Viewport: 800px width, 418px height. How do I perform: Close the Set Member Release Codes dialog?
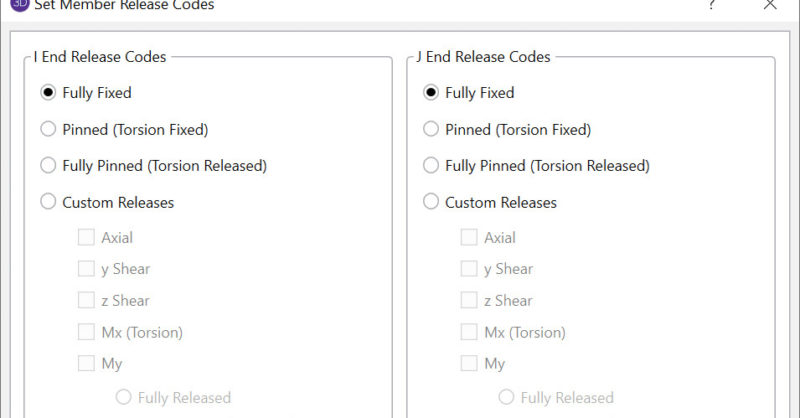tap(769, 5)
